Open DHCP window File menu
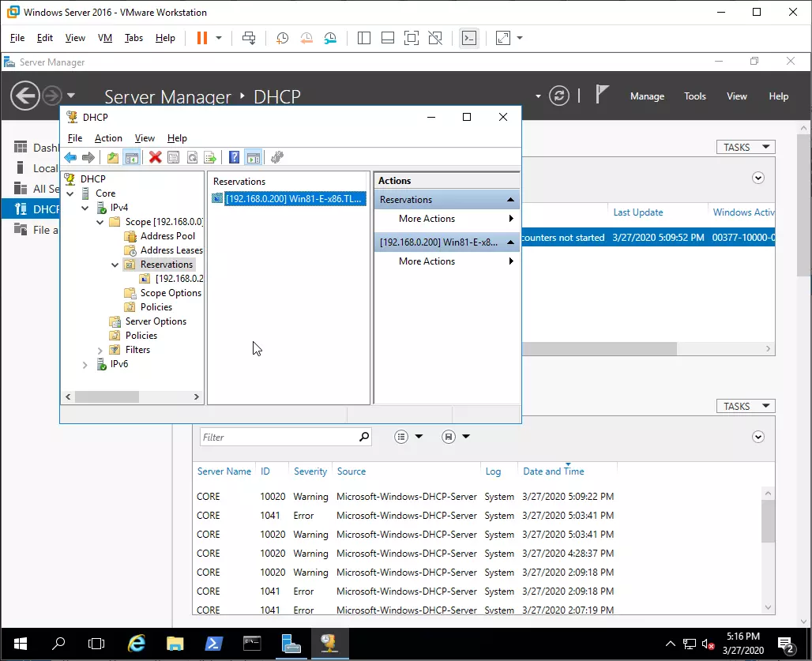 point(75,138)
